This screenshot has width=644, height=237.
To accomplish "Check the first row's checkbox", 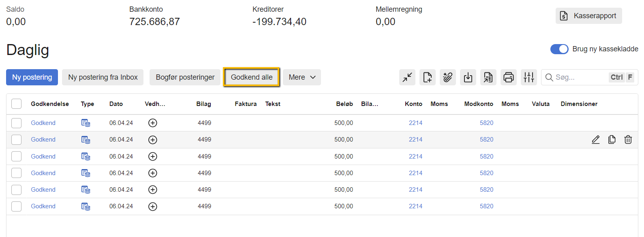I will [x=17, y=123].
